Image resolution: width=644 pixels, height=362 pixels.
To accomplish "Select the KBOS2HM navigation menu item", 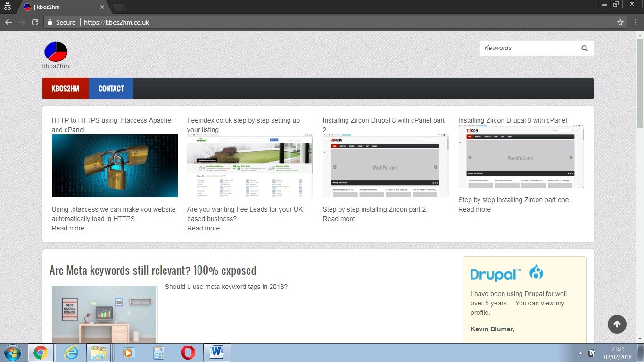I will coord(65,89).
